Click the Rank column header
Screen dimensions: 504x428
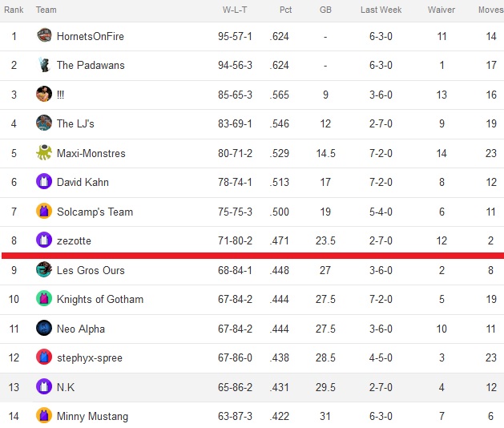point(14,10)
